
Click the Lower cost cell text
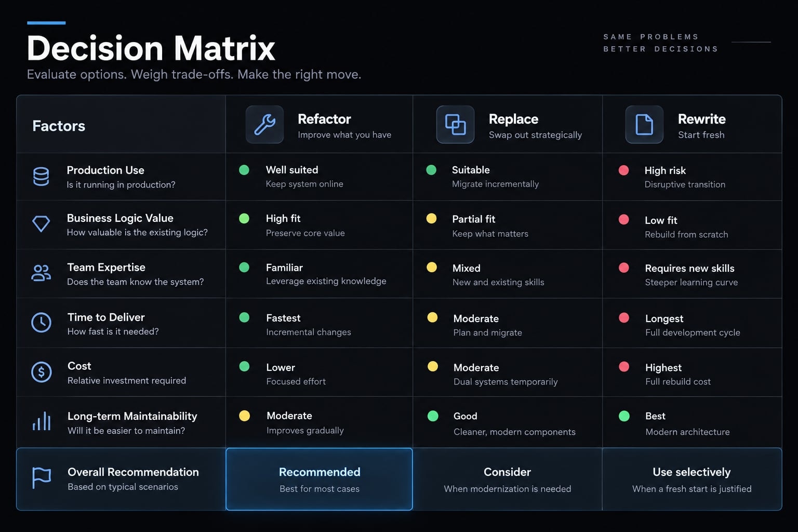281,367
